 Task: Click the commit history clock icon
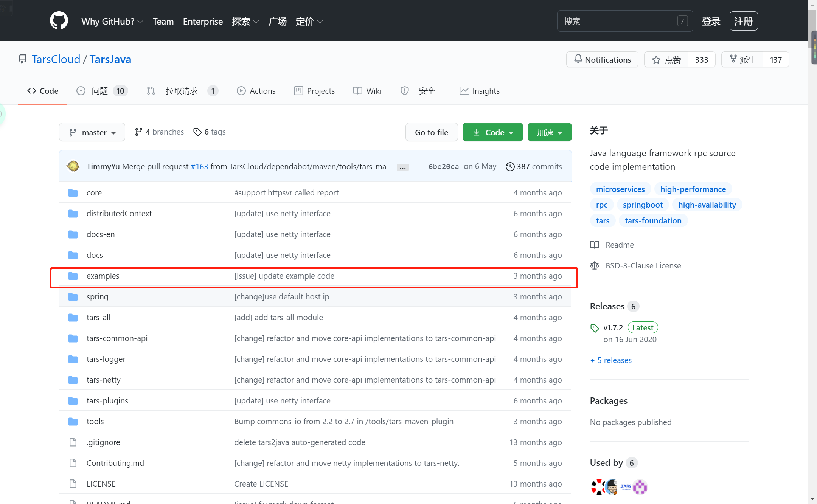pyautogui.click(x=510, y=167)
